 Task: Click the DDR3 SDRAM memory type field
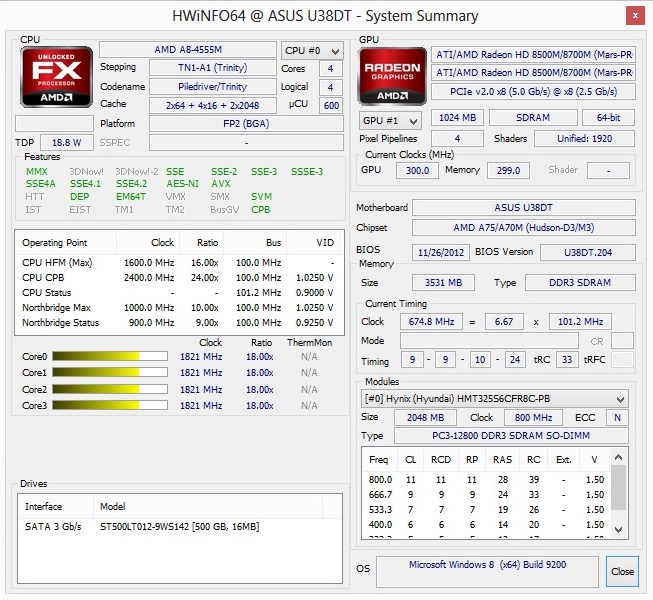(x=580, y=283)
